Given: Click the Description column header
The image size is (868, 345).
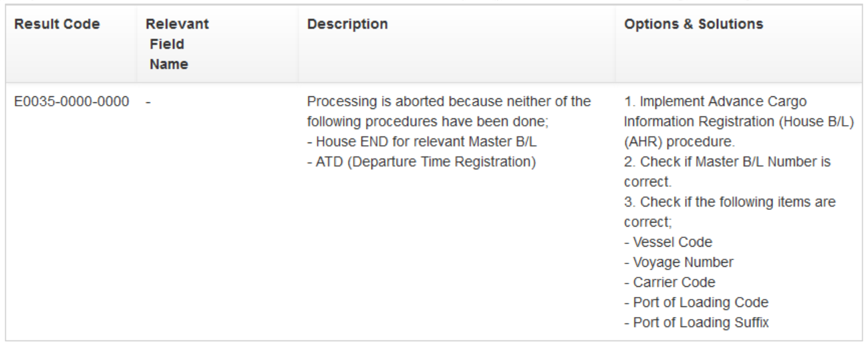Looking at the screenshot, I should [x=347, y=25].
